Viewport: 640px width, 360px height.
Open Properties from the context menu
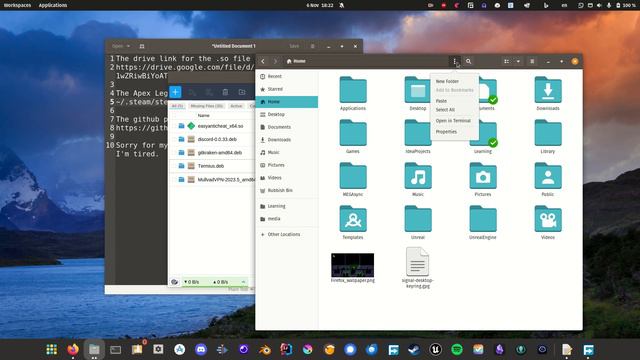pyautogui.click(x=446, y=132)
